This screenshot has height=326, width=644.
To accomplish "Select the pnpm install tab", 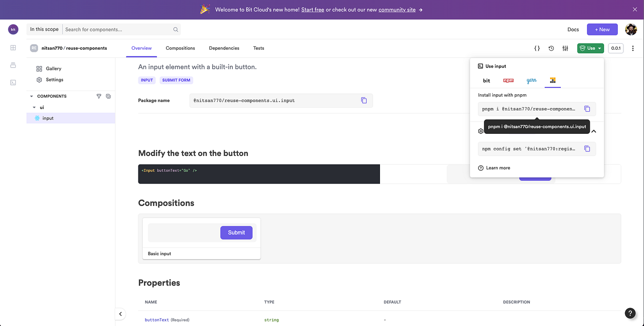I will coord(552,80).
